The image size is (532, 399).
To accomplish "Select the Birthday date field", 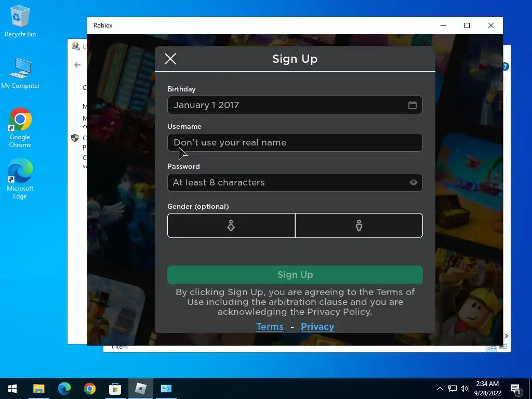I will pyautogui.click(x=295, y=105).
